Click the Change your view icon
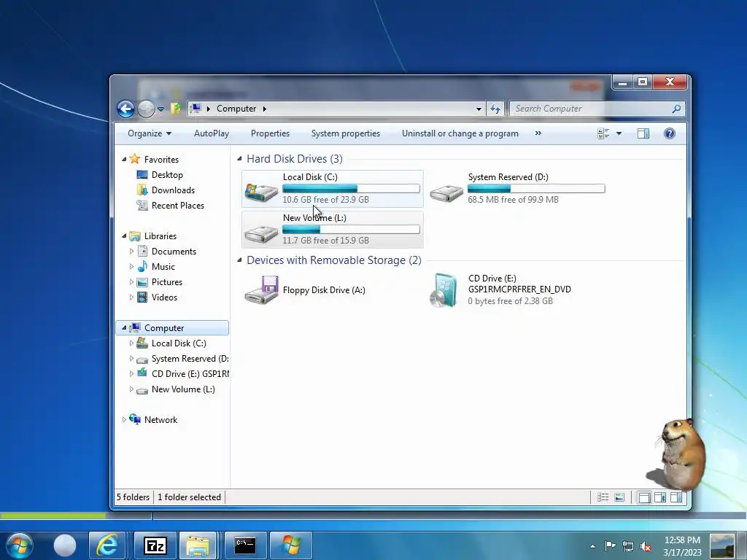Viewport: 747px width, 560px height. coord(603,134)
